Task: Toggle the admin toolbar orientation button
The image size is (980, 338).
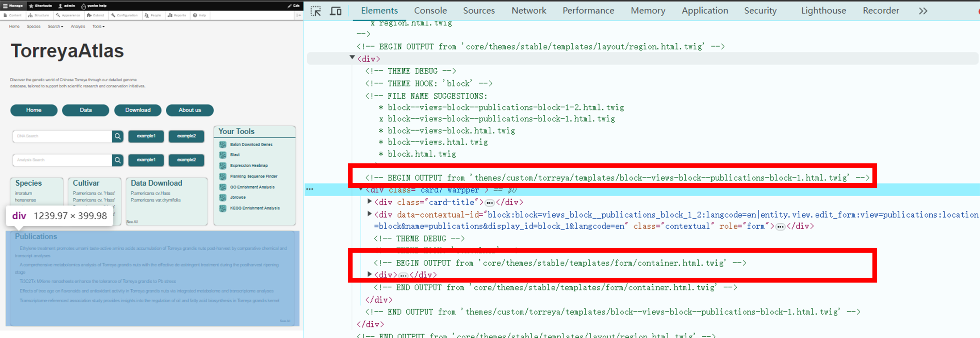Action: tap(299, 15)
